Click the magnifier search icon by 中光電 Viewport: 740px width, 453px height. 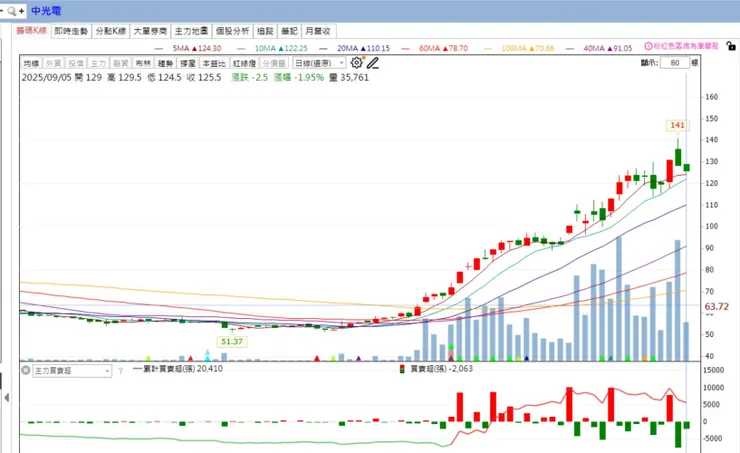coord(12,11)
